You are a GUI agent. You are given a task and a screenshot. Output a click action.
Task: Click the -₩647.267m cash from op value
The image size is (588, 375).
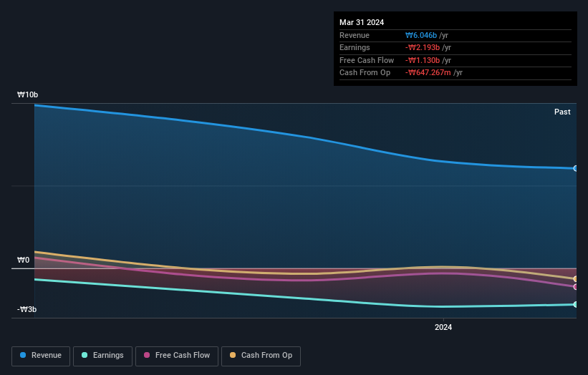428,73
